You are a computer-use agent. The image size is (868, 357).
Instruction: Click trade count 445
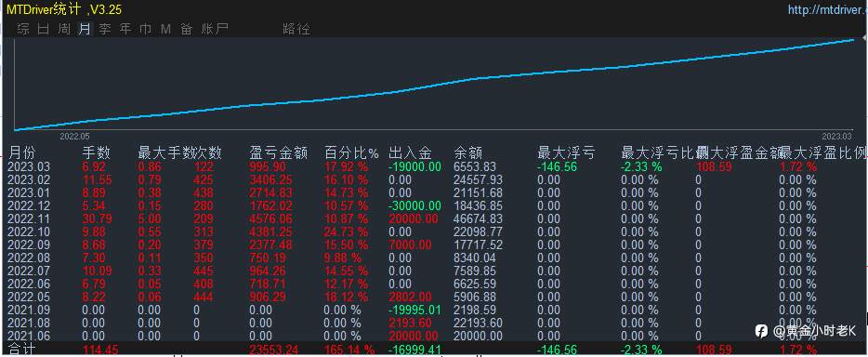[x=204, y=271]
